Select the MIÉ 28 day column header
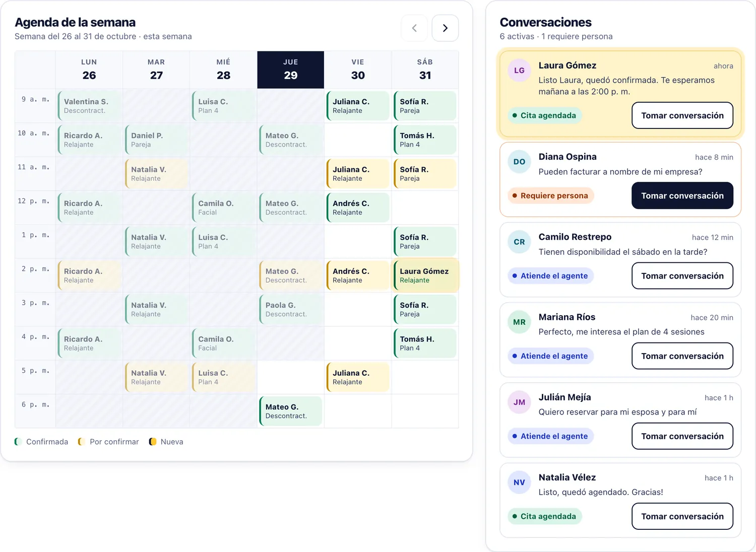The width and height of the screenshot is (756, 552). [x=223, y=70]
